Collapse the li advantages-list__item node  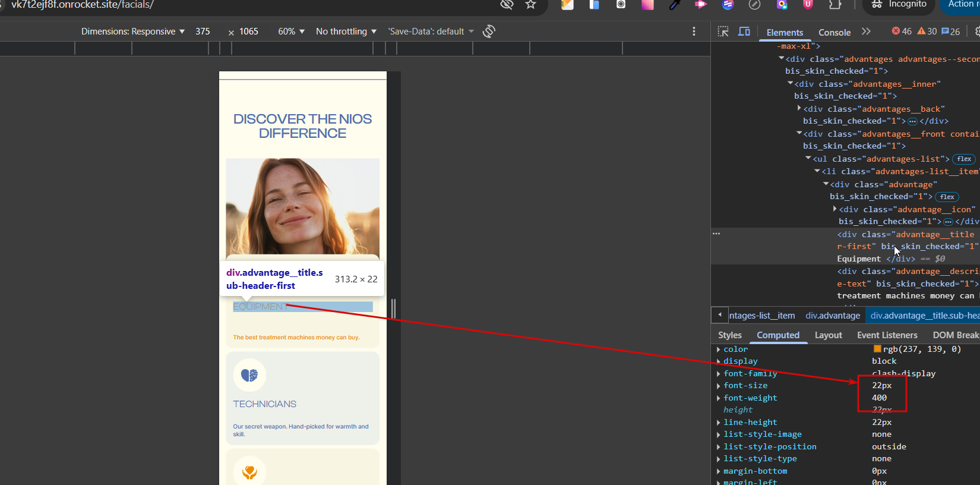(817, 171)
